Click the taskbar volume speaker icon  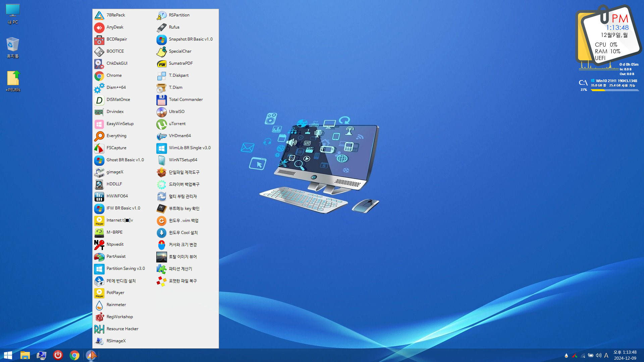coord(599,356)
